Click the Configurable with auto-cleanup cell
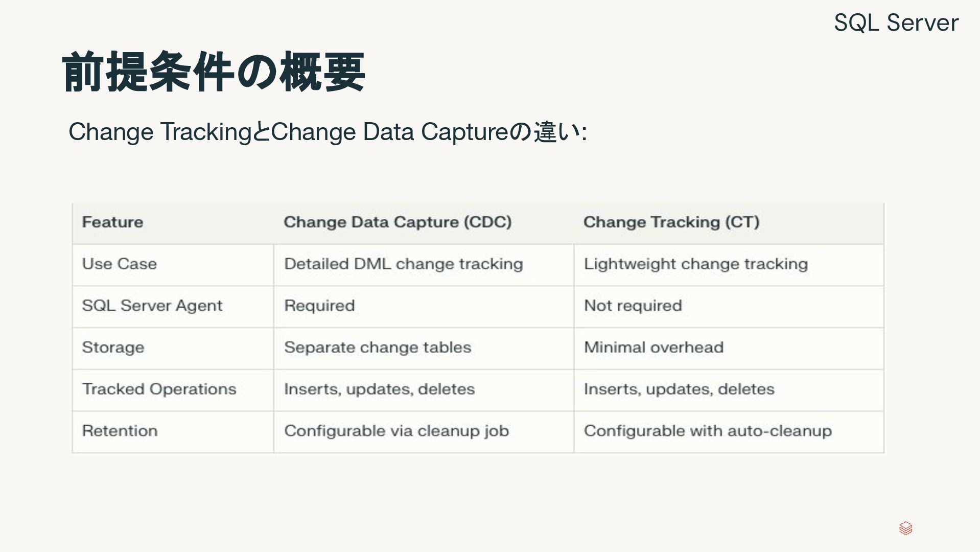Viewport: 980px width, 552px height. coord(707,431)
